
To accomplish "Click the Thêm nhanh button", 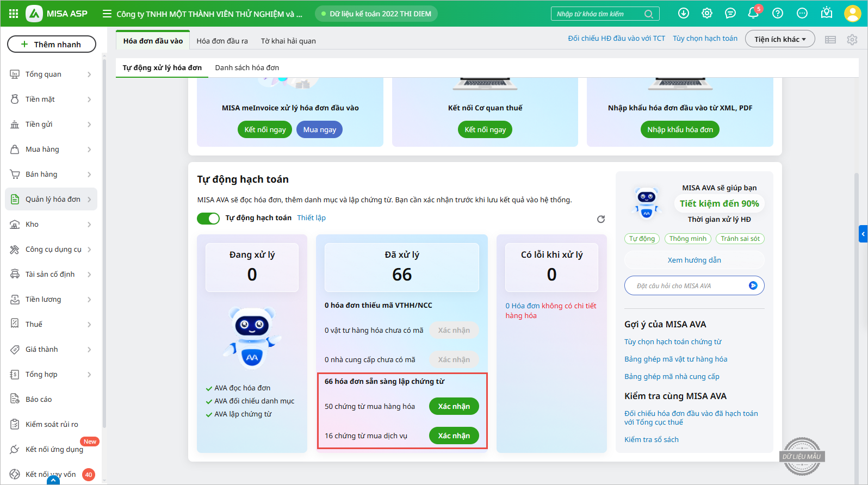I will click(x=52, y=44).
